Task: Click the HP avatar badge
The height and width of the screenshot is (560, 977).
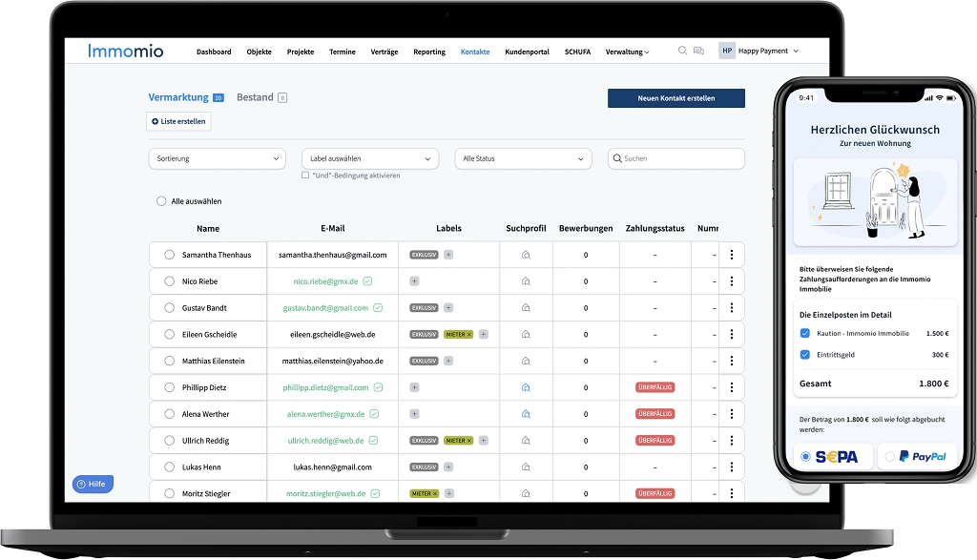Action: 727,52
